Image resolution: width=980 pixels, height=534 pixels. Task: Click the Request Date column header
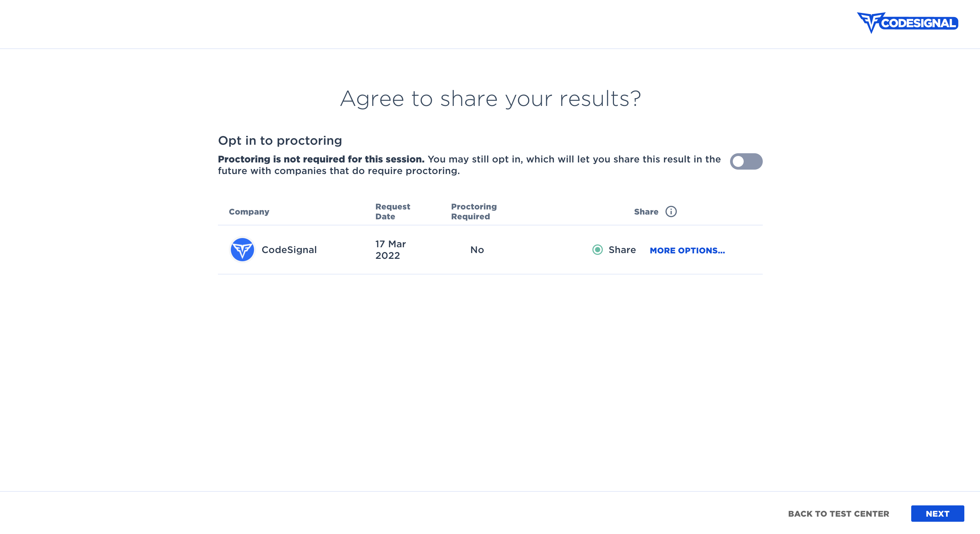[x=392, y=211]
